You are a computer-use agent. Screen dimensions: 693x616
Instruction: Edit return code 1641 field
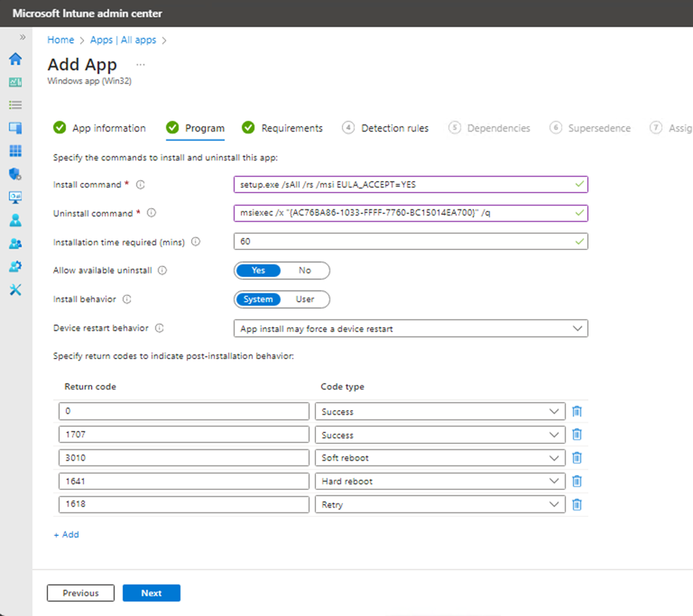click(x=183, y=481)
